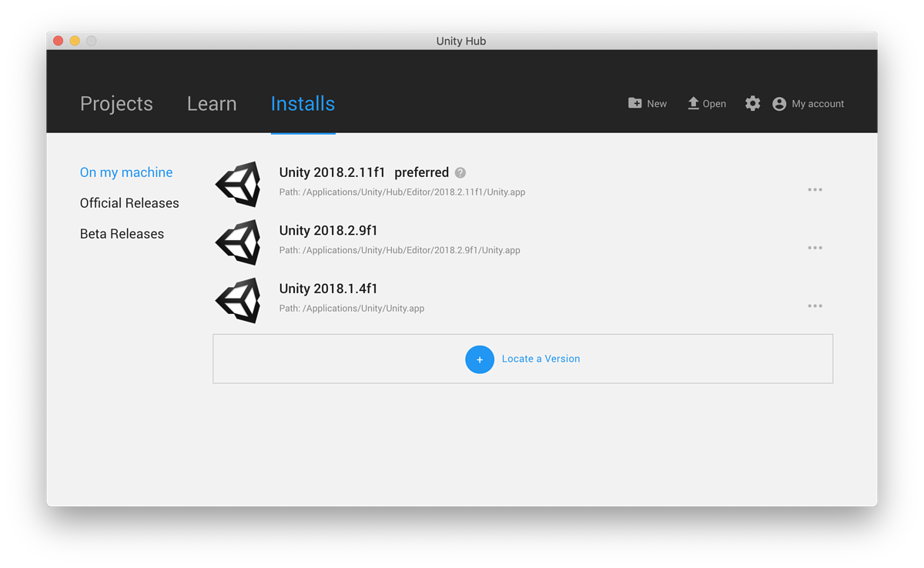Click the Open project upload icon

coord(691,102)
